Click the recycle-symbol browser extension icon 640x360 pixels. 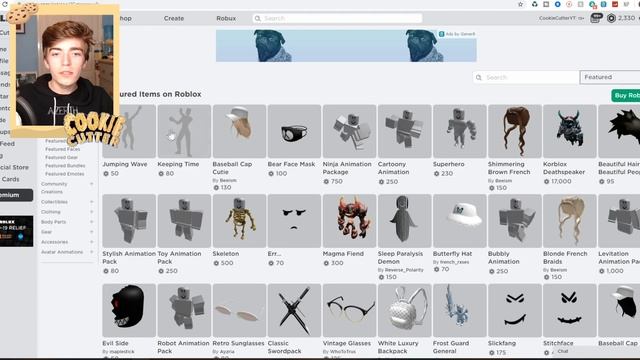534,4
